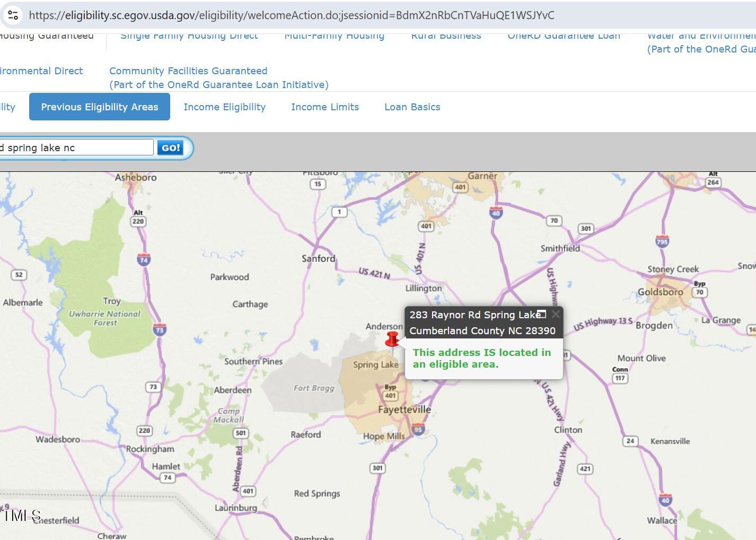Click the address search input field
This screenshot has height=540, width=756.
click(76, 147)
